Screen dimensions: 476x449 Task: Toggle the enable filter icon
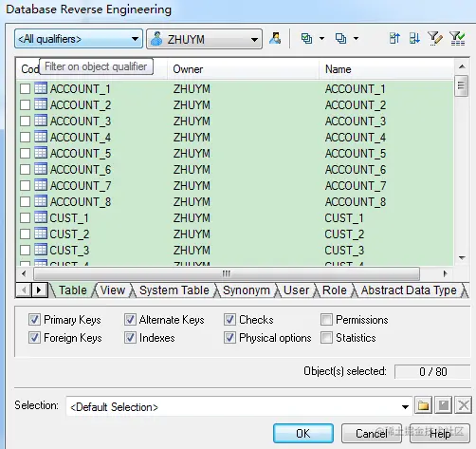[x=457, y=39]
